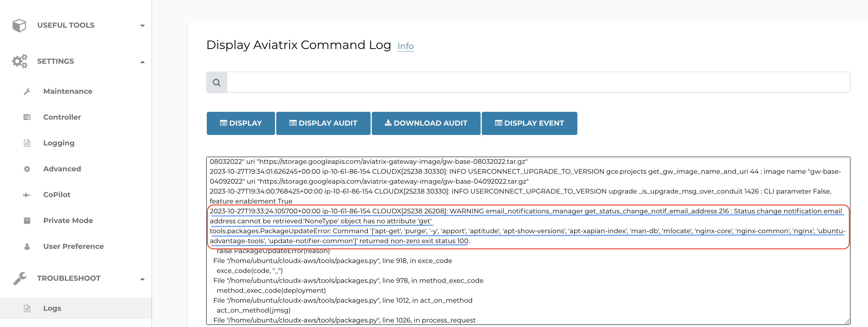Viewport: 868px width, 327px height.
Task: Open the Info link beside the title
Action: pyautogui.click(x=405, y=46)
